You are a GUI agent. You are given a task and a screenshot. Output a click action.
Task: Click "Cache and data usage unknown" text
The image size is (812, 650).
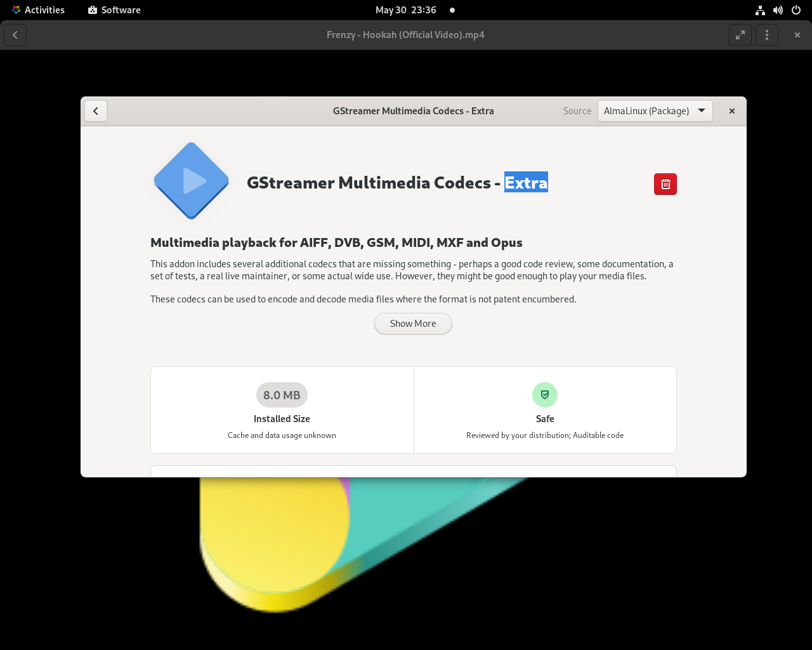[x=282, y=435]
